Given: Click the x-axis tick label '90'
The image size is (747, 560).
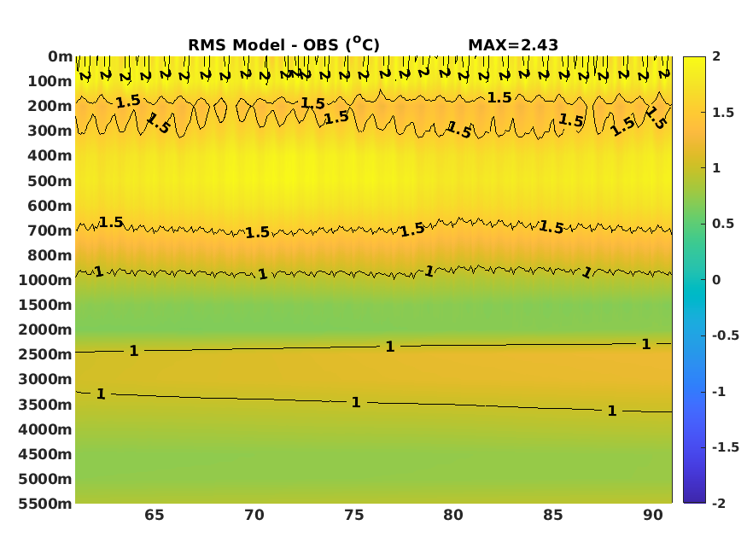Looking at the screenshot, I should pos(653,516).
